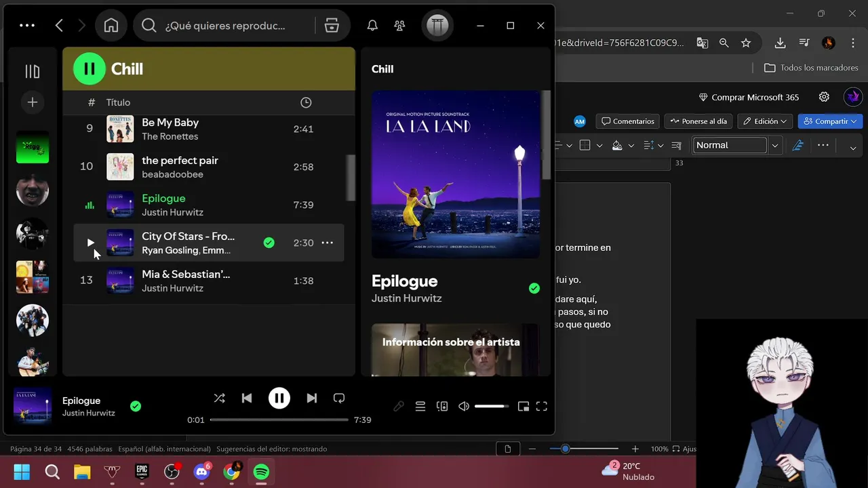This screenshot has width=868, height=488.
Task: Open Friend Activity icon
Action: [400, 26]
